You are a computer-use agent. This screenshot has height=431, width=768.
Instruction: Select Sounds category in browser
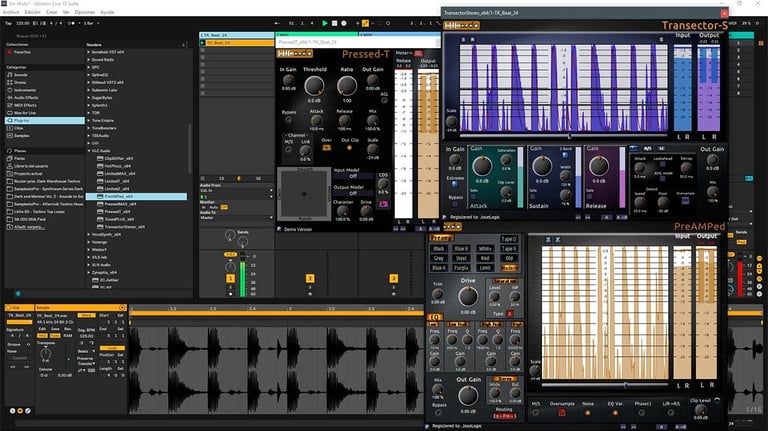(x=20, y=74)
